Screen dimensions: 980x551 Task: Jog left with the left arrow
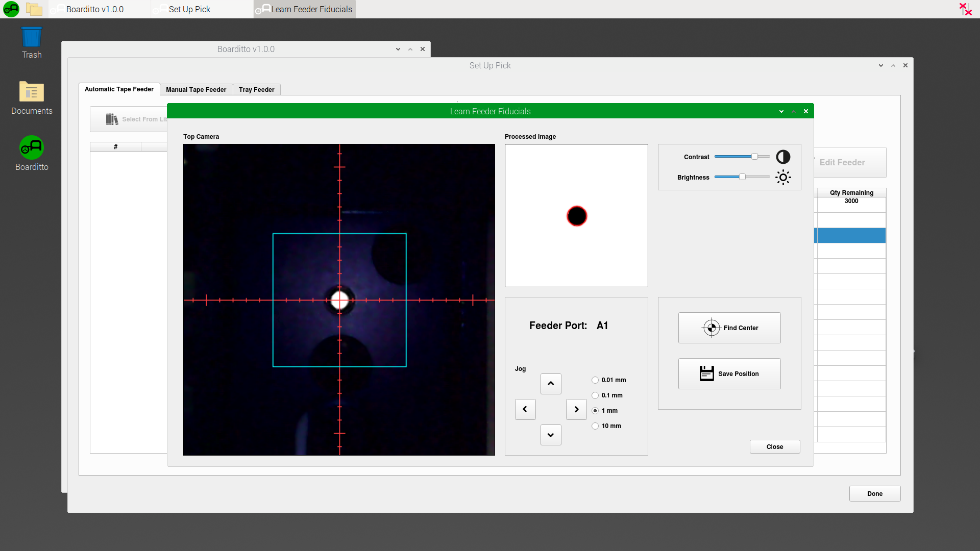[525, 409]
